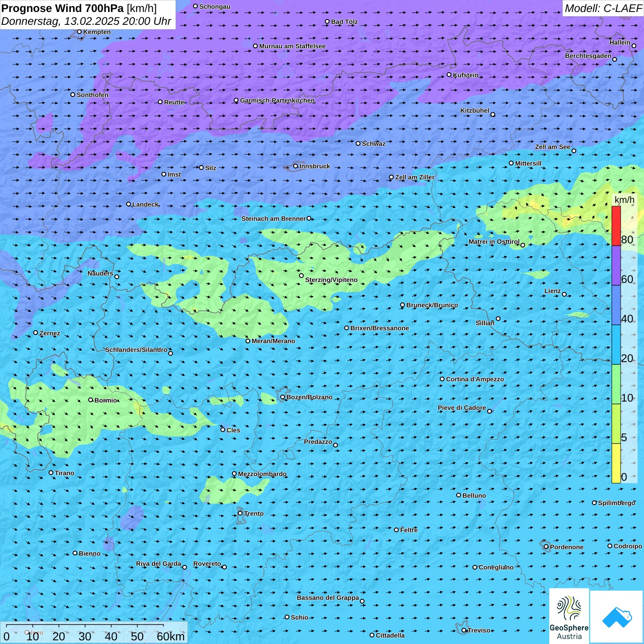
Task: Click the Treviso city marker dot
Action: tap(464, 630)
